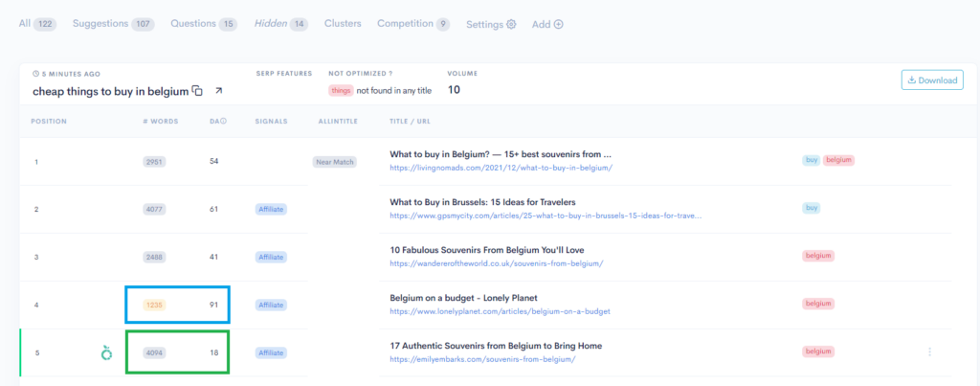The image size is (980, 386).
Task: Open the Suggestions tab
Action: (113, 24)
